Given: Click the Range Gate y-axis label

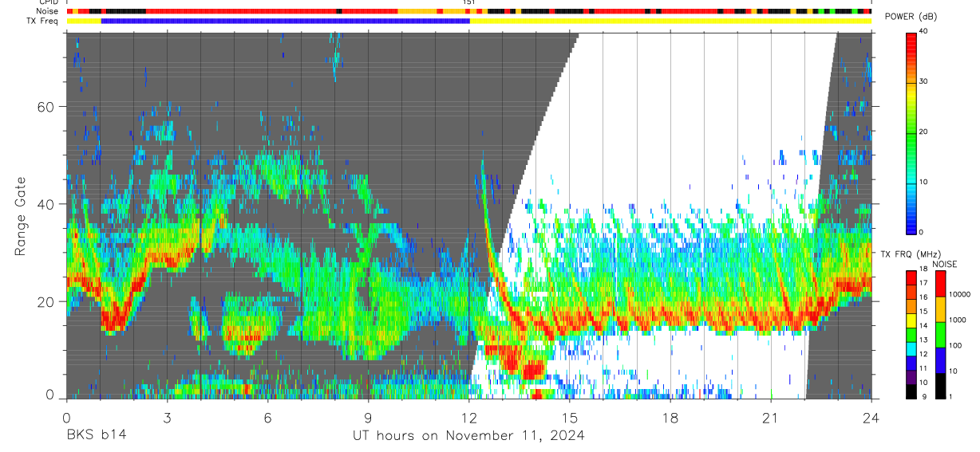Looking at the screenshot, I should coord(20,216).
